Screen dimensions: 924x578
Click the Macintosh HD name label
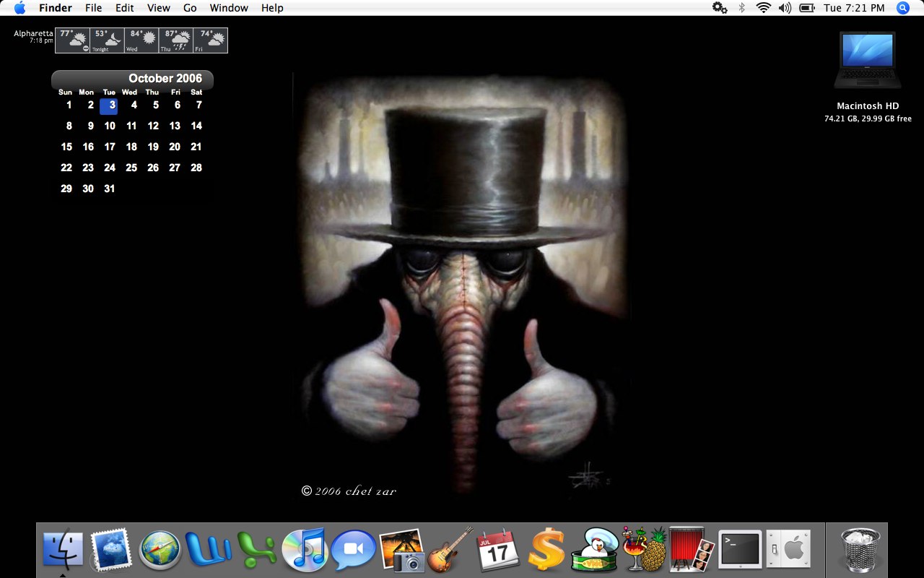point(868,106)
